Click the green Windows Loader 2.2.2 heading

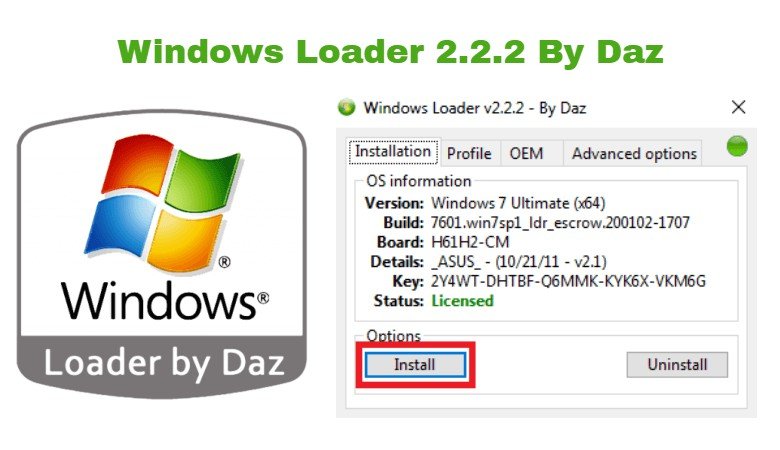390,51
